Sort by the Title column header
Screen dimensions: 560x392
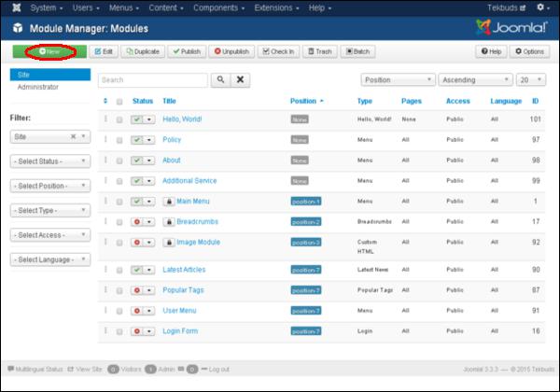point(169,101)
